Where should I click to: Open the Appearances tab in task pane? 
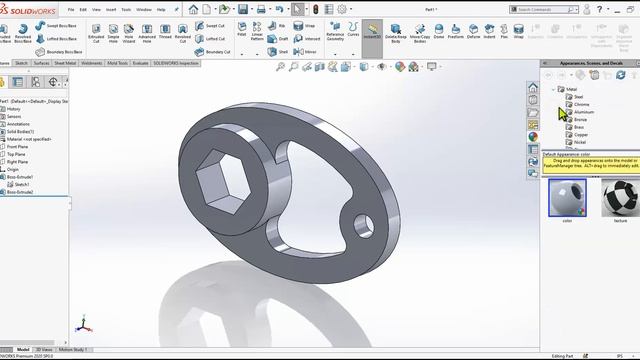(x=533, y=137)
